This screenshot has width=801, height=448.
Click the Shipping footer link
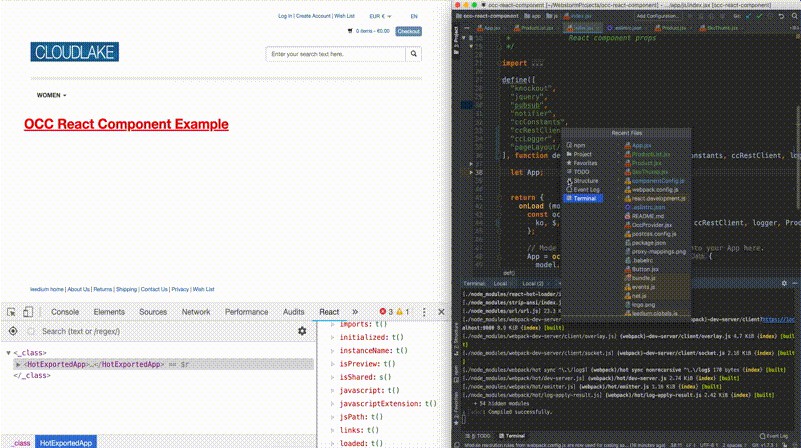coord(126,289)
